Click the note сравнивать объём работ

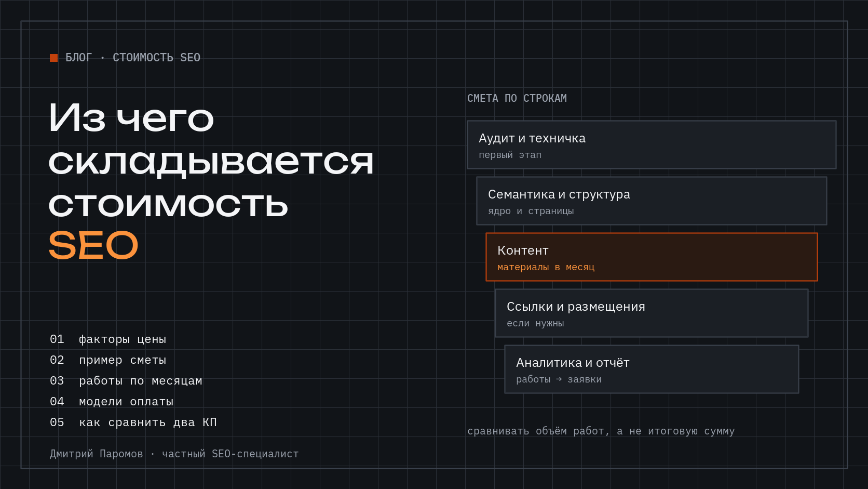pos(601,431)
